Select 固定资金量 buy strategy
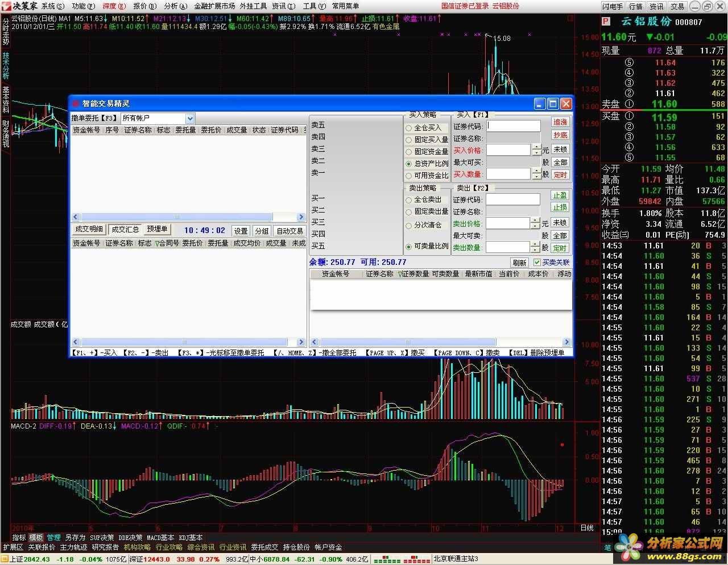Viewport: 728px width, 565px height. tap(426, 152)
